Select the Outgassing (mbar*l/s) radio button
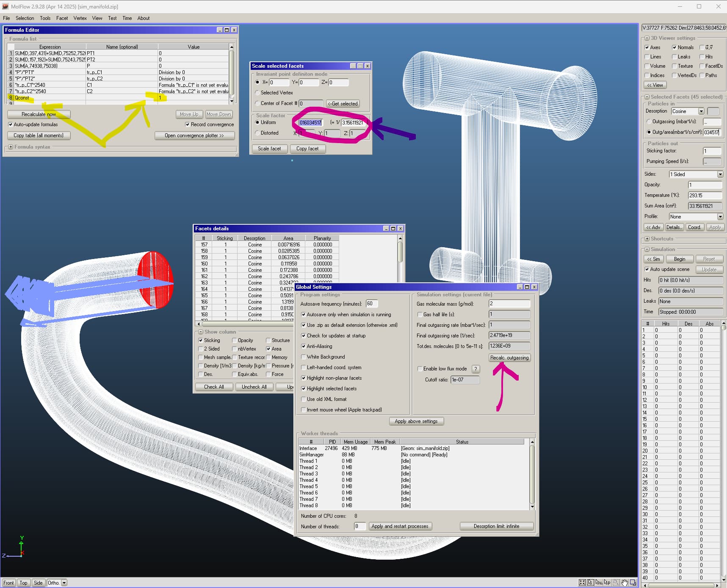Image resolution: width=727 pixels, height=588 pixels. pos(649,121)
